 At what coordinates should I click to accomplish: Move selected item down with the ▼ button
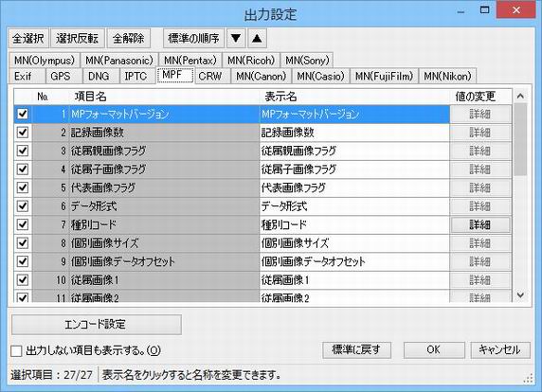(x=236, y=38)
